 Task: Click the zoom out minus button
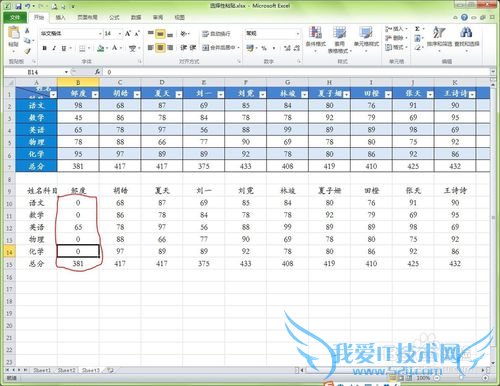[x=437, y=378]
